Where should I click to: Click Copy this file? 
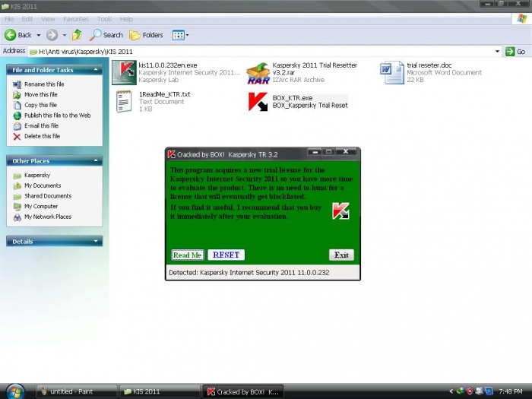pyautogui.click(x=40, y=105)
